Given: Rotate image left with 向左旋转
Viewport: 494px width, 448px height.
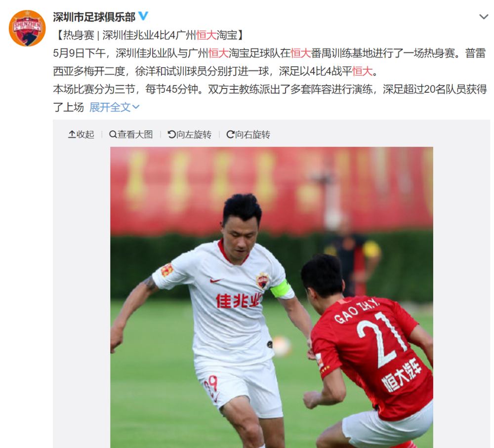Looking at the screenshot, I should click(189, 134).
